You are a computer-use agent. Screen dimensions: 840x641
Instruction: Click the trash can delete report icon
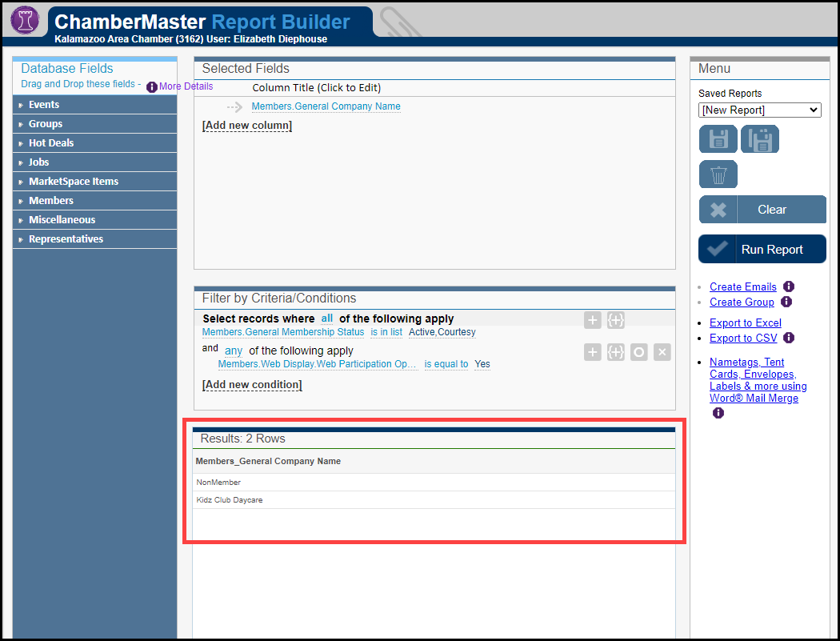tap(718, 174)
